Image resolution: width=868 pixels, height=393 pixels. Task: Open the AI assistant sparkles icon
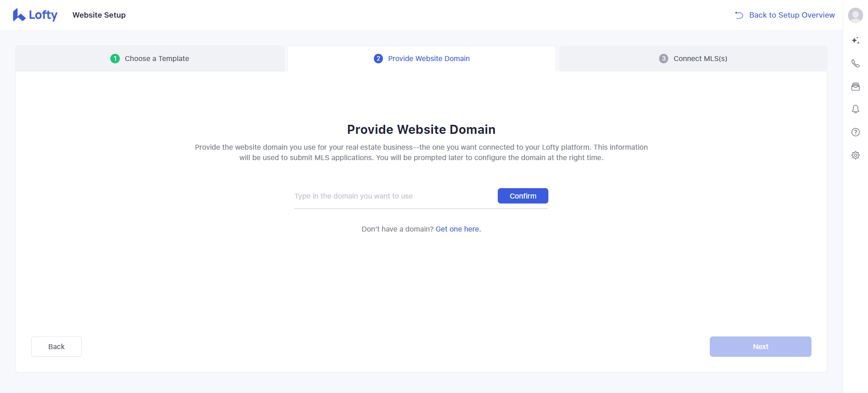[856, 40]
